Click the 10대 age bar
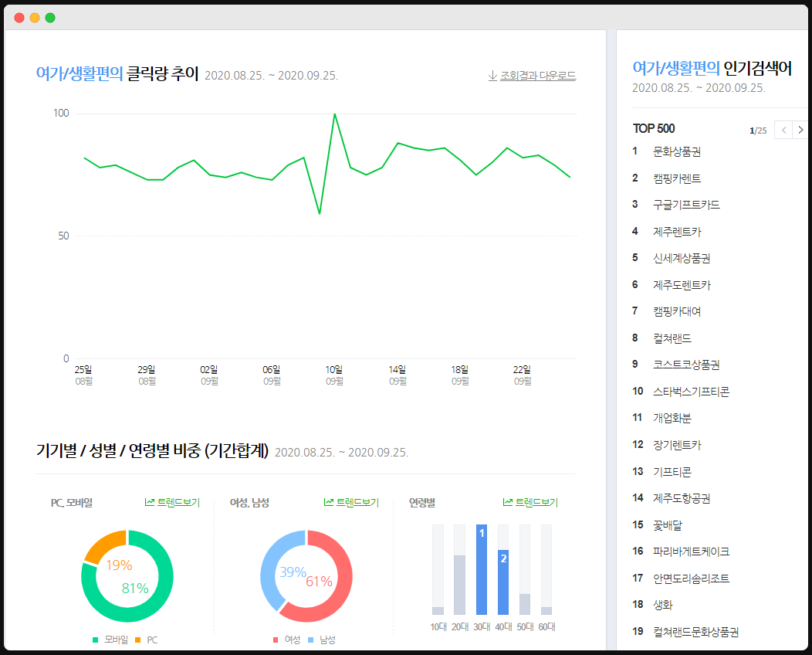The image size is (812, 655). [438, 611]
